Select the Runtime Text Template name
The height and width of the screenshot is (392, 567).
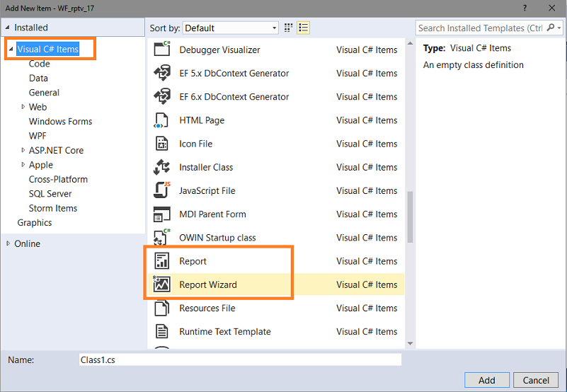225,332
